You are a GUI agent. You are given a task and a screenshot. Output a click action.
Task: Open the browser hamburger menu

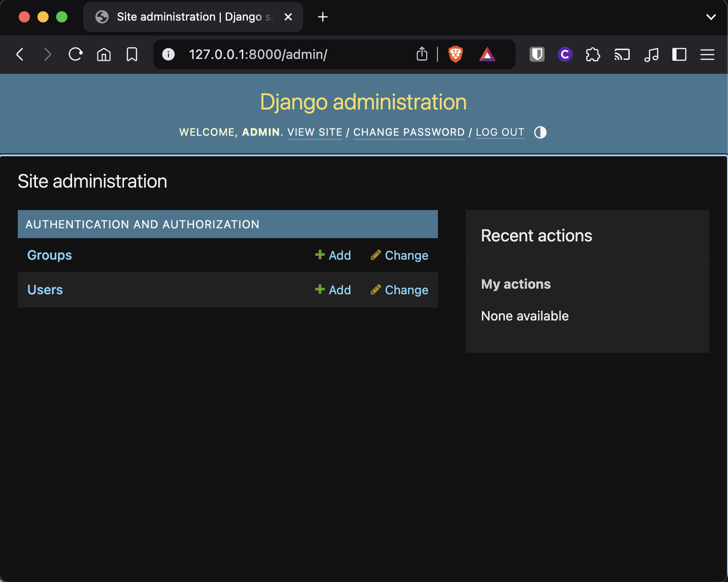point(707,55)
